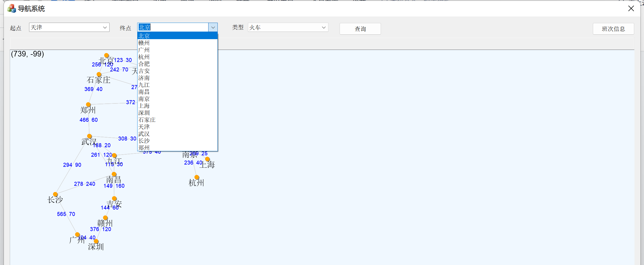Click edge label 308 30
This screenshot has height=265, width=644.
point(127,139)
